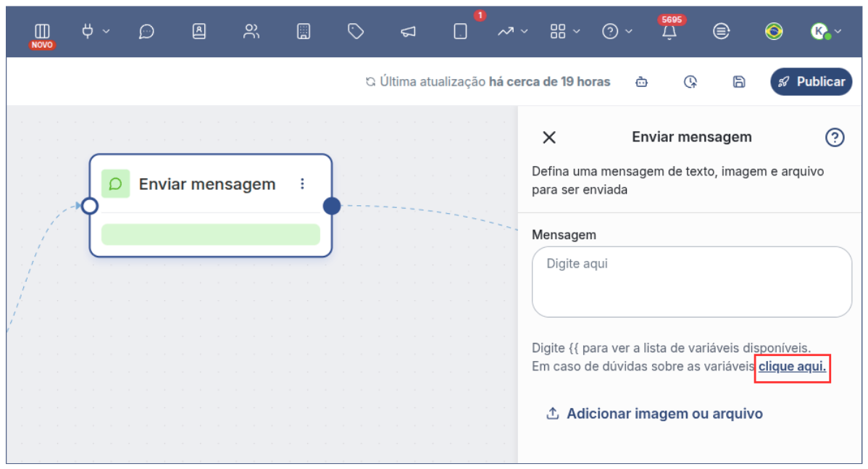Screen dimensions: 868x469
Task: Expand the analytics chart dropdown
Action: pyautogui.click(x=512, y=31)
